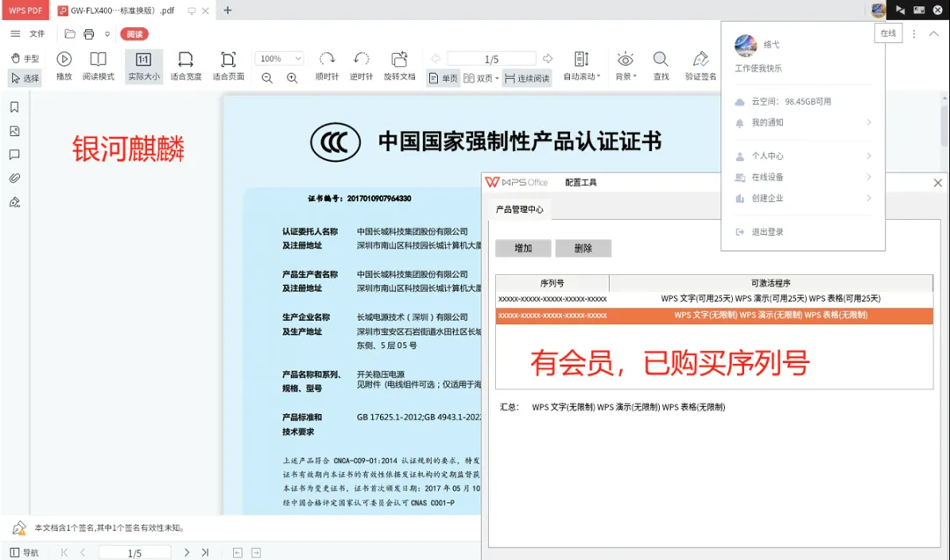This screenshot has height=560, width=950.
Task: Open new tab with plus button
Action: tap(228, 11)
